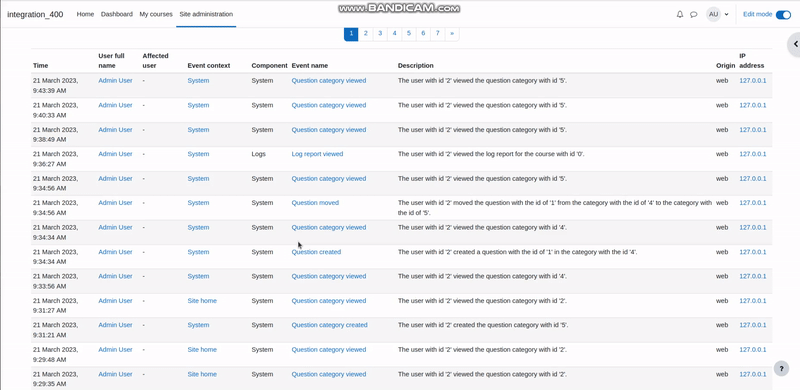Go to log page 4

tap(394, 34)
